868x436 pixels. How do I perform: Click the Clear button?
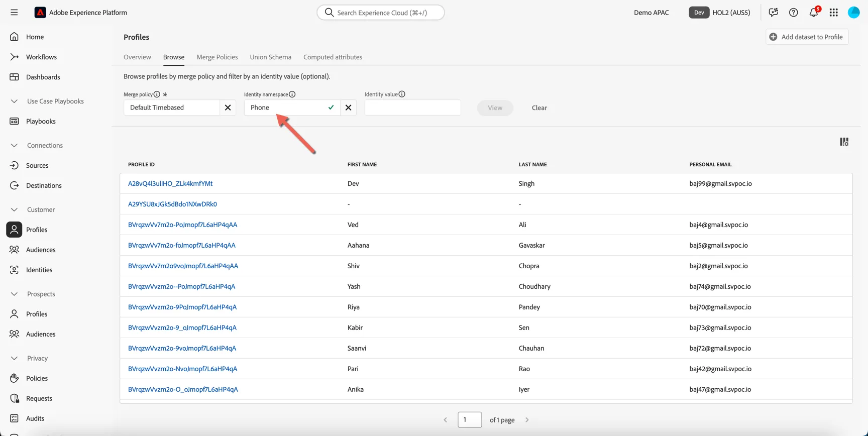point(539,108)
